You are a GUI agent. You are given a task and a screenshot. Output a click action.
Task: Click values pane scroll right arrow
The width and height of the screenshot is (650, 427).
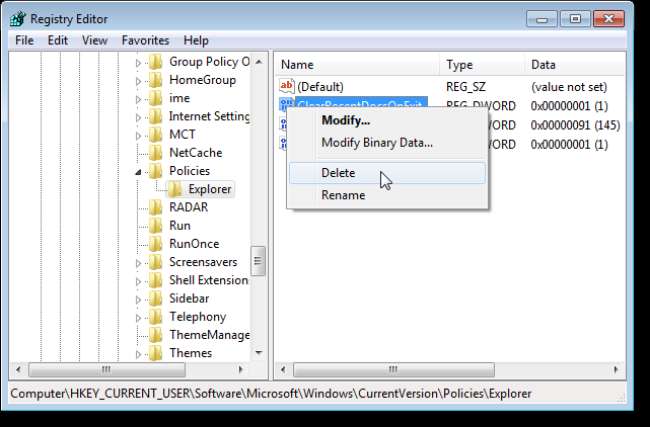pyautogui.click(x=616, y=369)
